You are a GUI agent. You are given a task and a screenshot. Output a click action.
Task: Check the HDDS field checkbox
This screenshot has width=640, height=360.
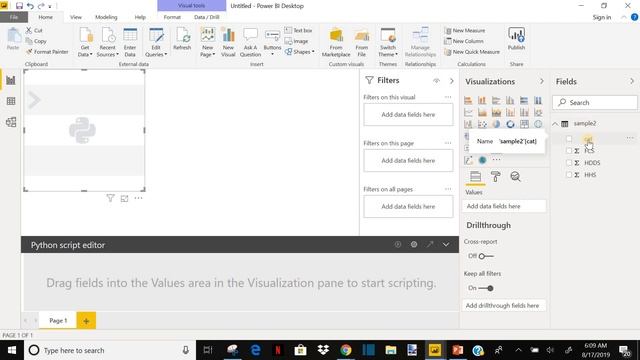click(x=569, y=162)
